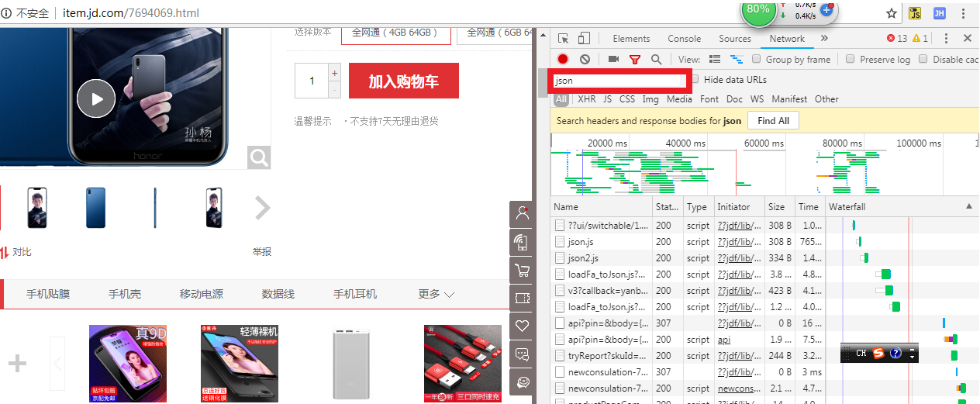Enable Group by frame checkbox
This screenshot has width=980, height=404.
click(x=757, y=59)
